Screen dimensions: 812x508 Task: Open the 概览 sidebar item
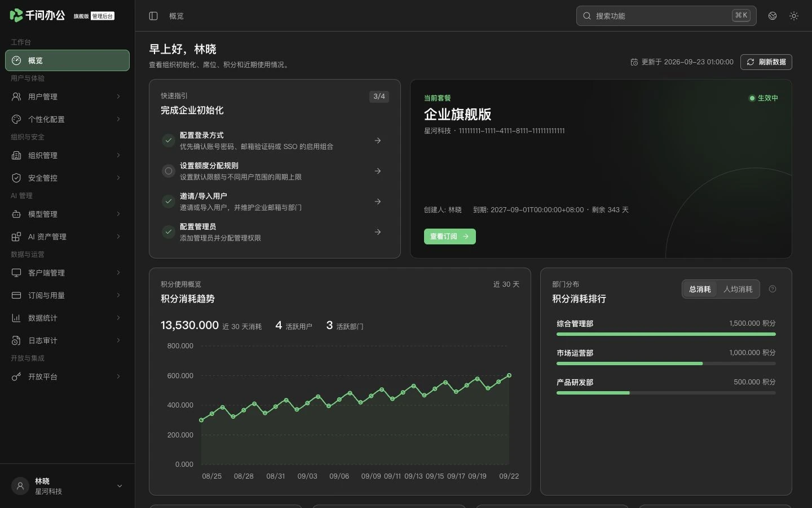67,60
